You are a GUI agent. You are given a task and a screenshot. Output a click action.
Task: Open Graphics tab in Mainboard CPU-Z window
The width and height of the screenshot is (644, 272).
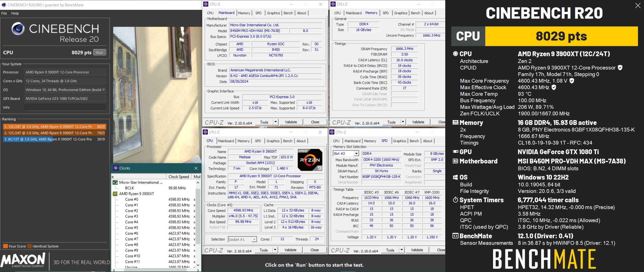click(x=273, y=13)
